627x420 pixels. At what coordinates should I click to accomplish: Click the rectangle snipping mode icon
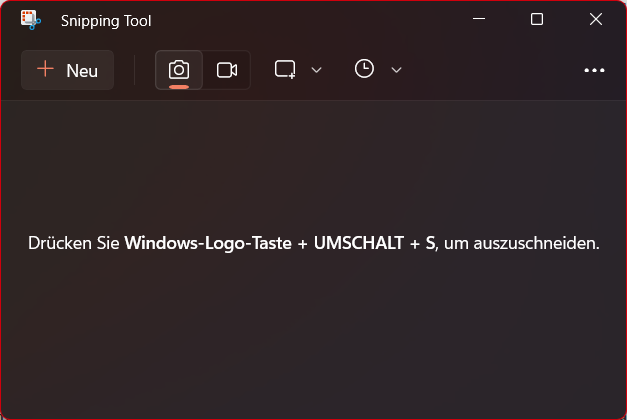(x=286, y=69)
